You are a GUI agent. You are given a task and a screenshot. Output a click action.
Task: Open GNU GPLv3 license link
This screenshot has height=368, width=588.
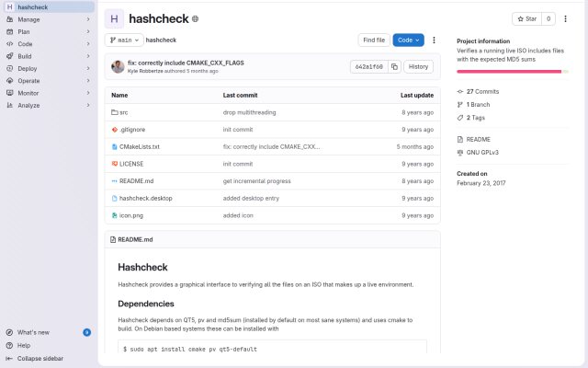click(x=478, y=153)
